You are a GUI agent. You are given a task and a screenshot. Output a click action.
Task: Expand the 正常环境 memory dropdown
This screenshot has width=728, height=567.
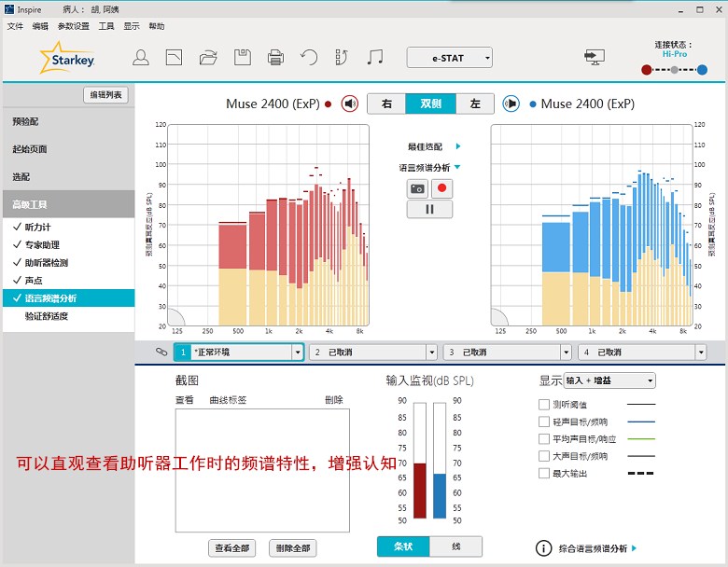pyautogui.click(x=298, y=353)
